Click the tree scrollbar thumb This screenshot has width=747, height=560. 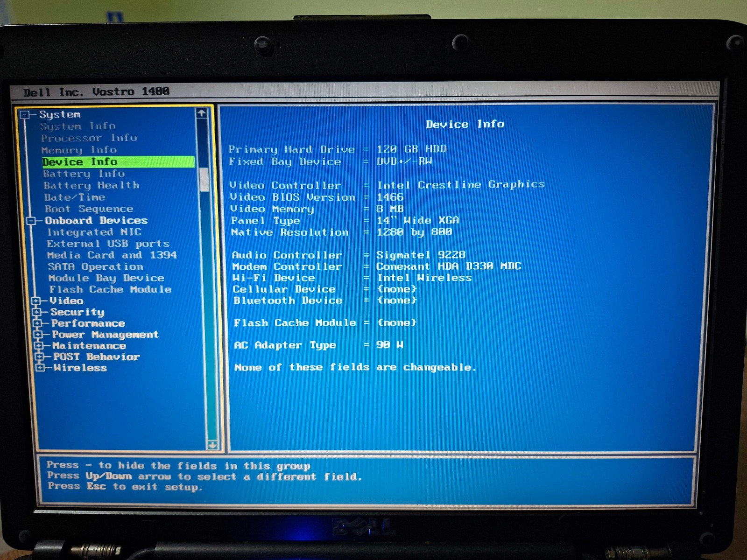pyautogui.click(x=204, y=179)
